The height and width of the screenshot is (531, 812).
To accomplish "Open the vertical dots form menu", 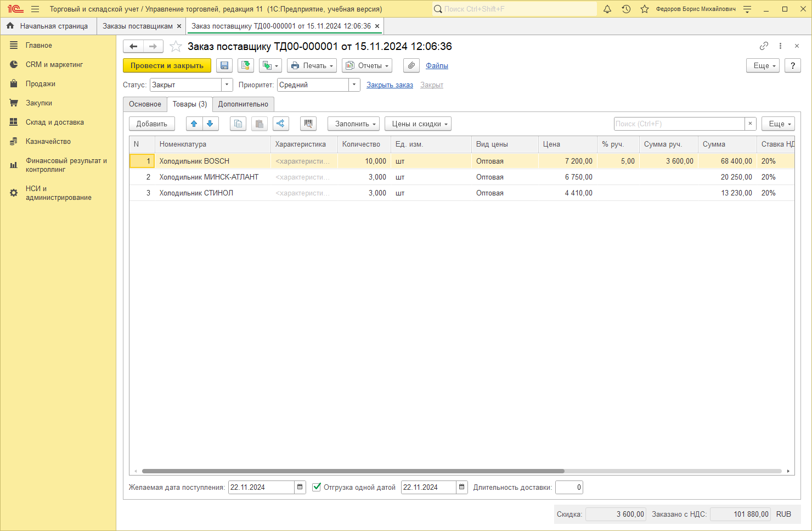I will [x=780, y=46].
